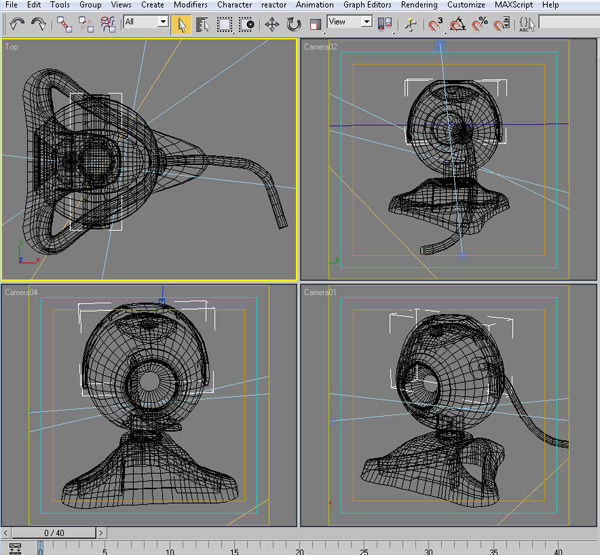Pick the Select and Move tool

point(272,24)
